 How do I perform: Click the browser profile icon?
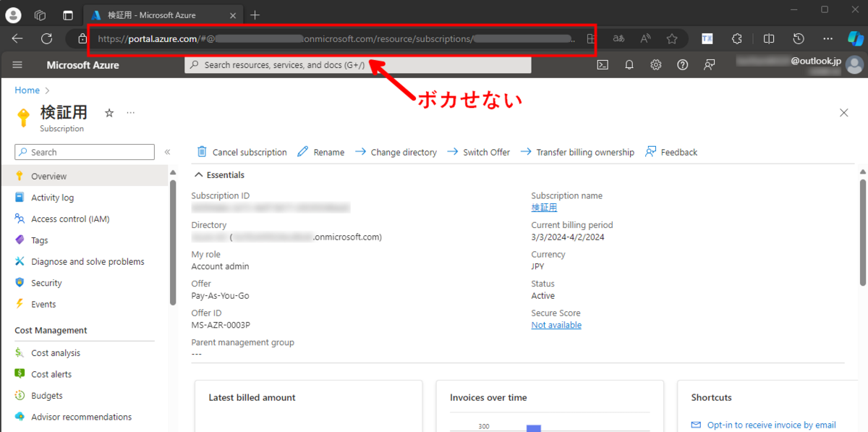pos(13,14)
